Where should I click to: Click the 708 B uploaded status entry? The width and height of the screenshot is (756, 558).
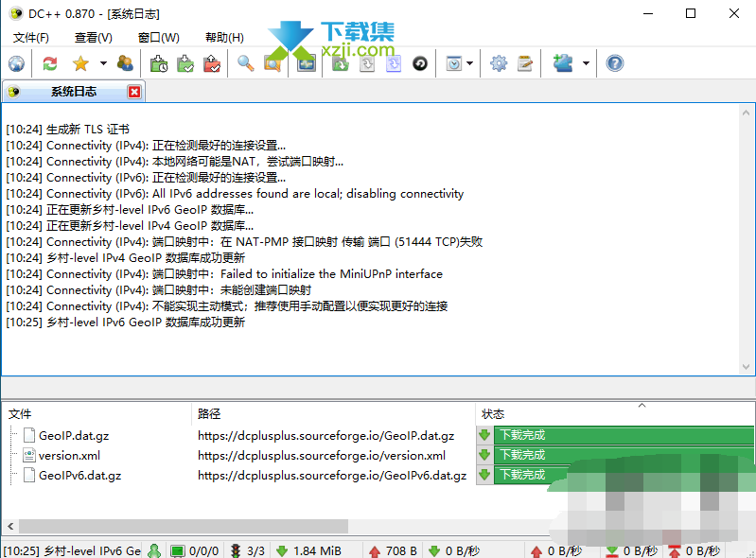394,550
